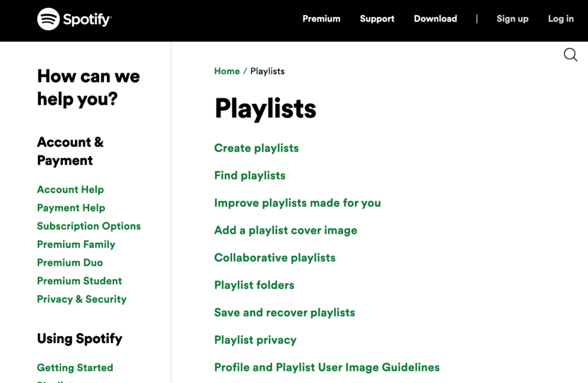Click the Playlists breadcrumb text
This screenshot has width=588, height=383.
tap(267, 71)
